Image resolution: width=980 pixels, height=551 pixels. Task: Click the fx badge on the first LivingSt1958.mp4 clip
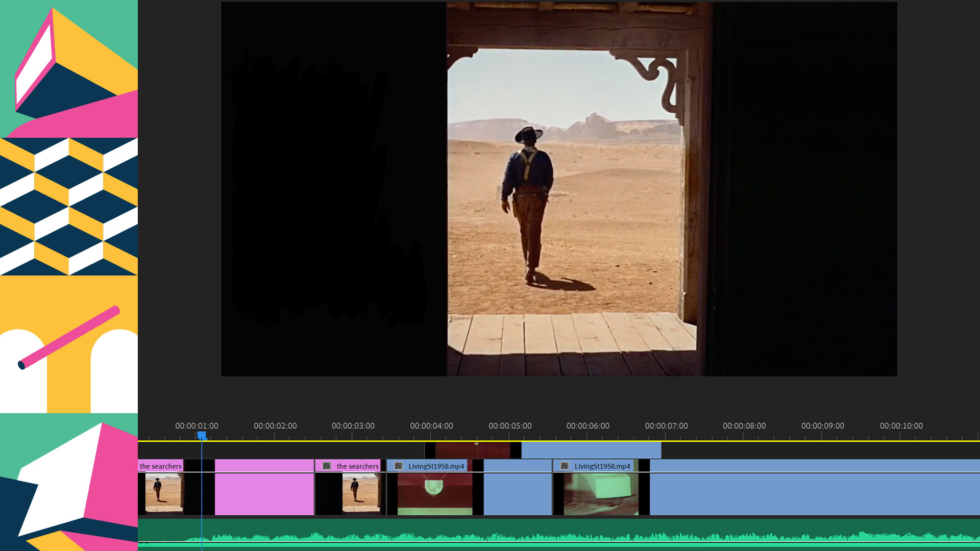[x=399, y=466]
